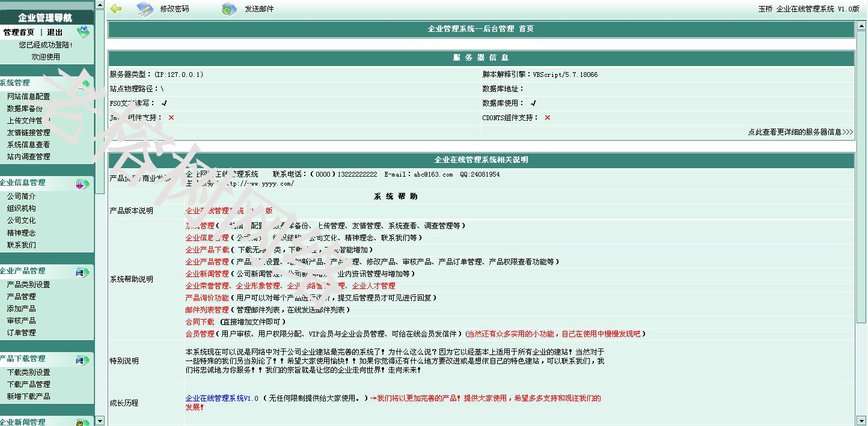Click the sidebar scrollbar up arrow
868x426 pixels.
[x=100, y=5]
